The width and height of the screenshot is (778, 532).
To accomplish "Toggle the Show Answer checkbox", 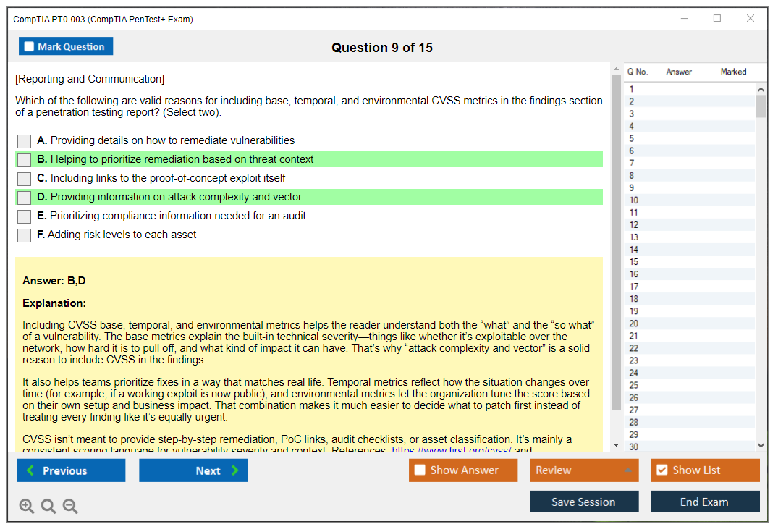I will tap(420, 470).
